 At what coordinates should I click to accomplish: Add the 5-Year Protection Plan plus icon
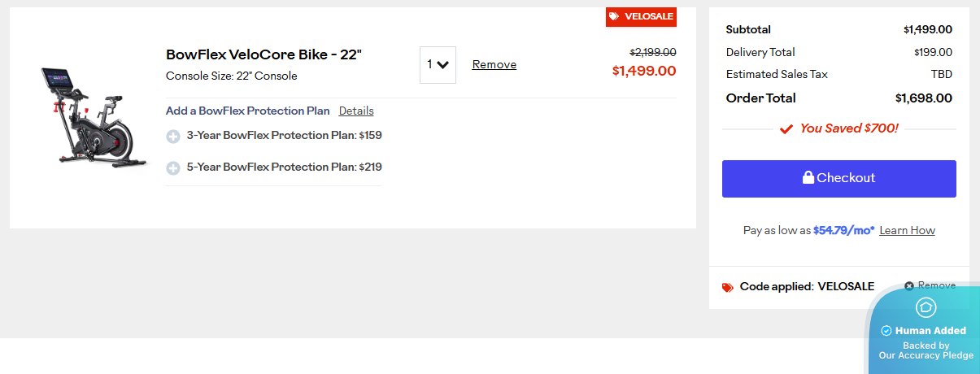click(173, 168)
